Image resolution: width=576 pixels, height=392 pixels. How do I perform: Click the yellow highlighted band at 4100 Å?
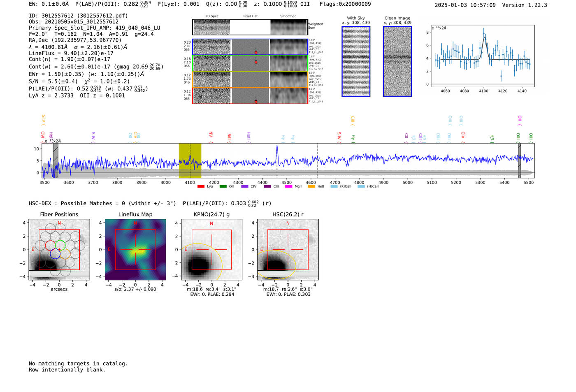click(190, 161)
